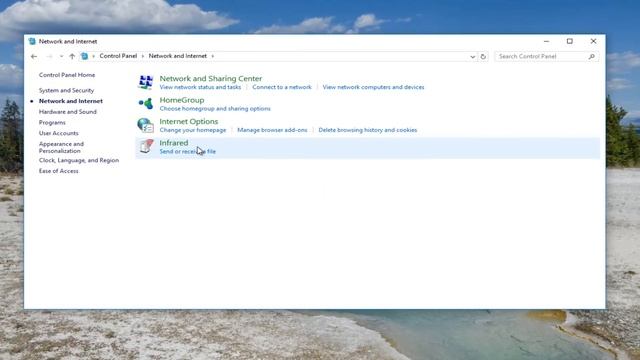Maximize the Network and Internet window
The width and height of the screenshot is (640, 360).
tap(570, 41)
